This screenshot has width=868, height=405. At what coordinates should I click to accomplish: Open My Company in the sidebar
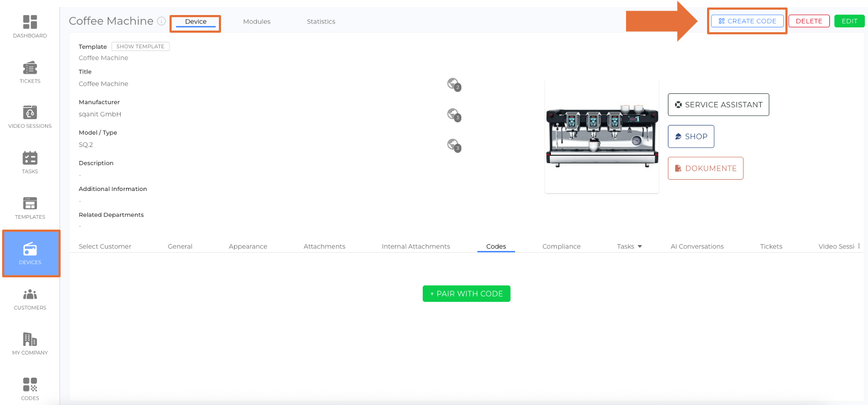pos(30,344)
